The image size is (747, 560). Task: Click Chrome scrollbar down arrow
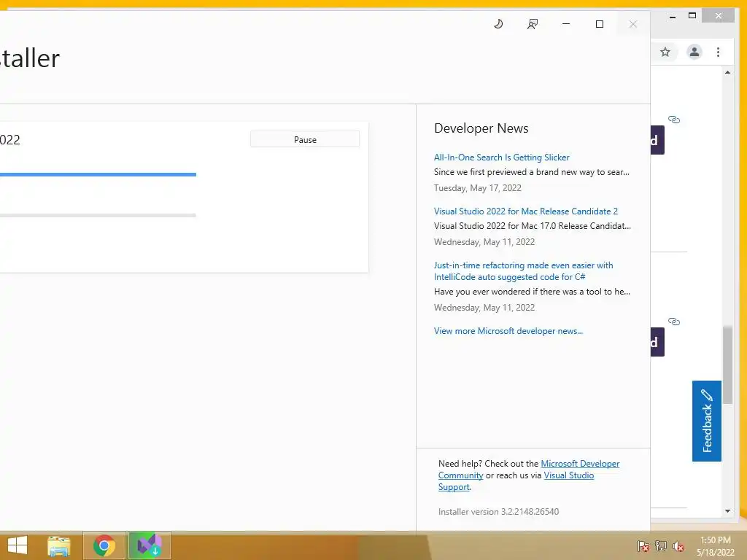click(x=727, y=511)
